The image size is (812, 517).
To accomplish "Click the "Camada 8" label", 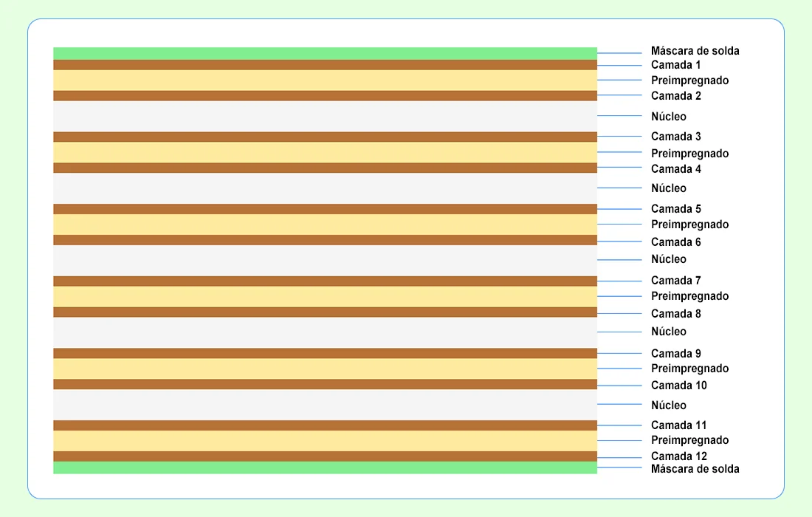I will pyautogui.click(x=675, y=314).
